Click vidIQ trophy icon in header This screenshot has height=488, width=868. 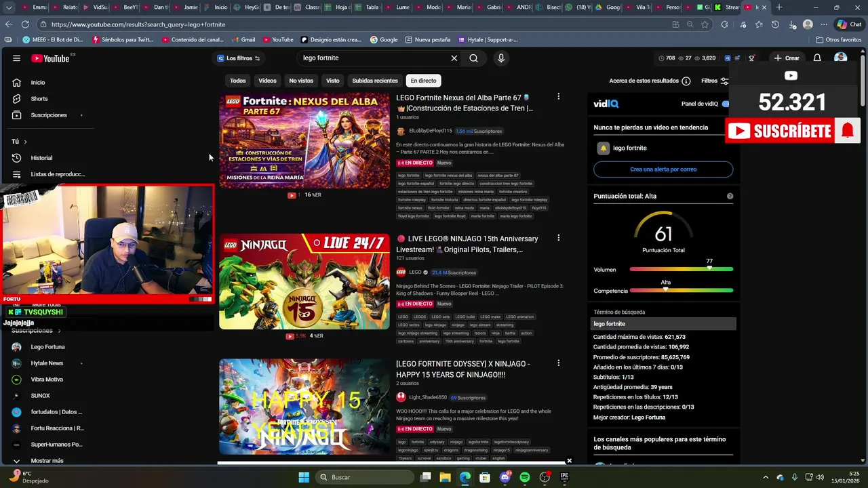tap(751, 58)
